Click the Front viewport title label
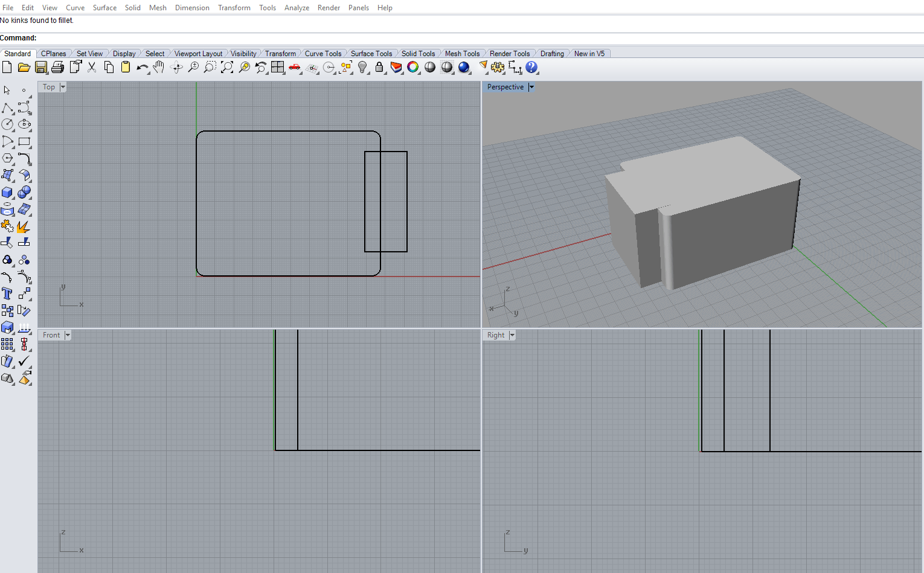This screenshot has width=924, height=573. 51,335
